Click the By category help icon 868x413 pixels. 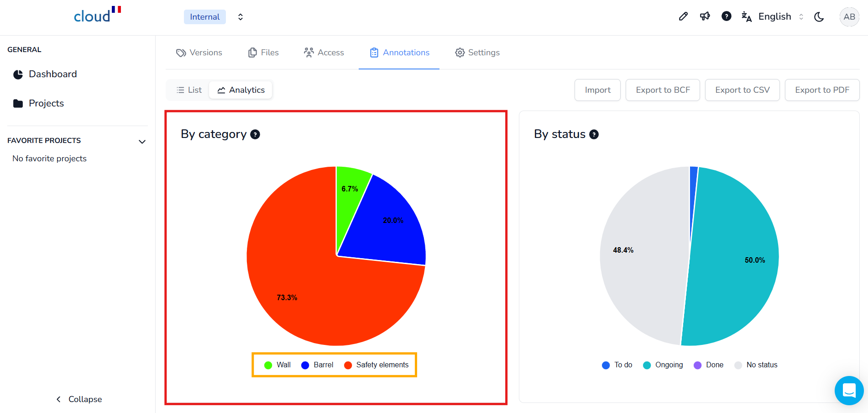(255, 134)
